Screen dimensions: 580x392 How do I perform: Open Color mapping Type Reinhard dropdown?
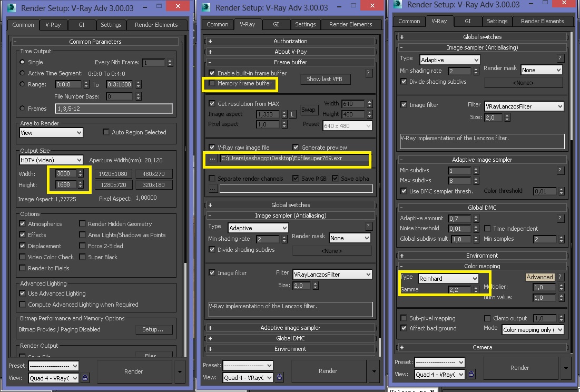(x=448, y=279)
